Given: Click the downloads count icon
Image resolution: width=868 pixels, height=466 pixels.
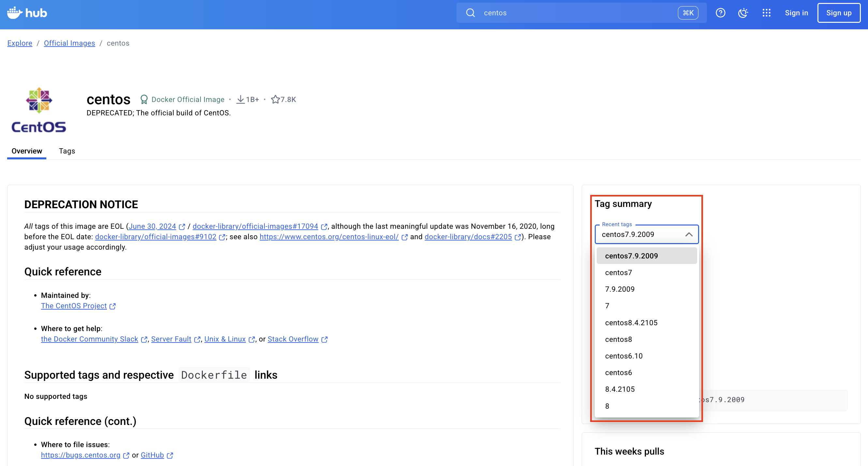Looking at the screenshot, I should 240,99.
